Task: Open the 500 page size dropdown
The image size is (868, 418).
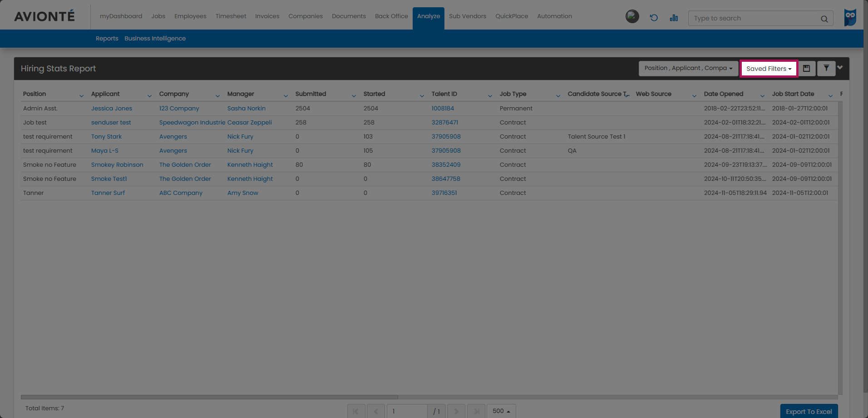Action: (x=501, y=411)
